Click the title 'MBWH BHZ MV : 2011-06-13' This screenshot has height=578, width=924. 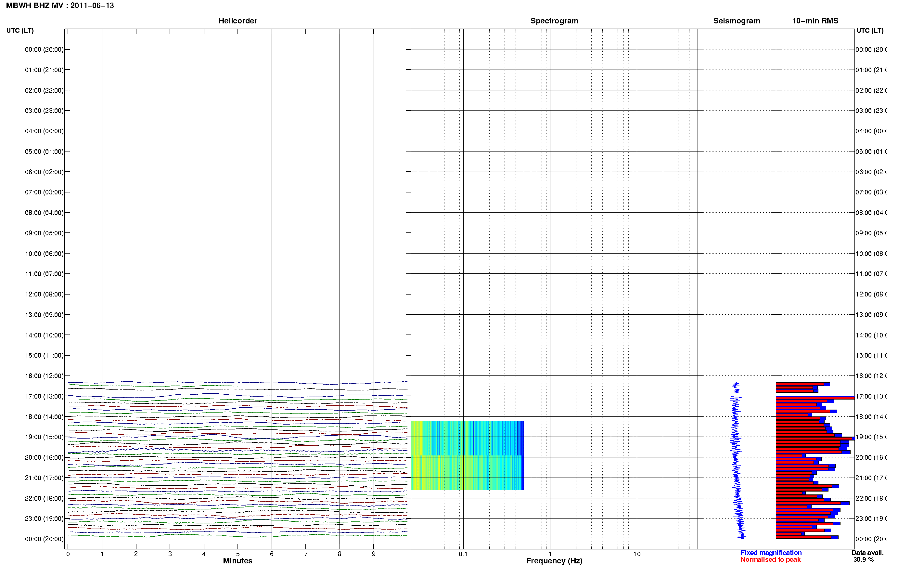[60, 6]
